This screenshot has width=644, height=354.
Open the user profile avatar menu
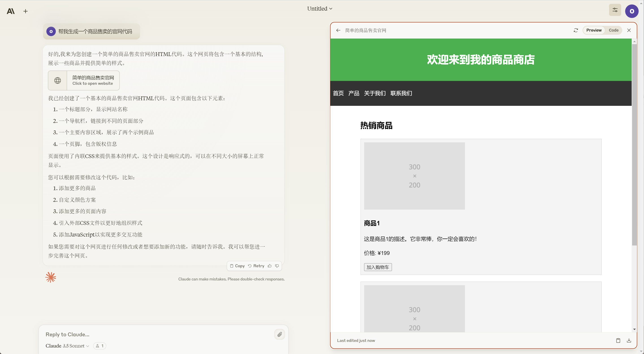coord(632,11)
